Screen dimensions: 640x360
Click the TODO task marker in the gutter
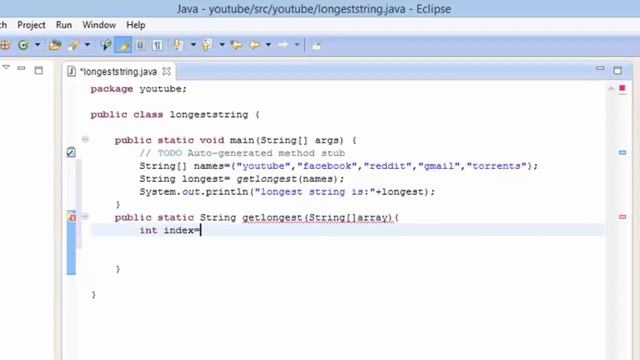[71, 152]
